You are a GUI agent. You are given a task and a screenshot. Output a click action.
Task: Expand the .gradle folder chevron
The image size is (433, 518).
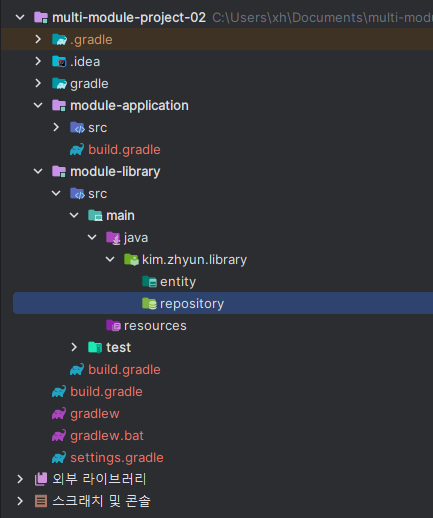click(38, 39)
